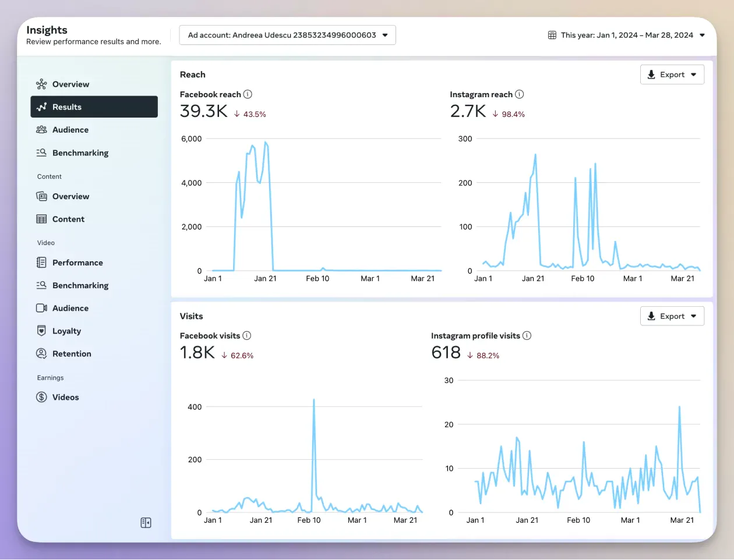Collapse the sidebar using the panel icon
Screen dimensions: 734x560
(x=146, y=523)
